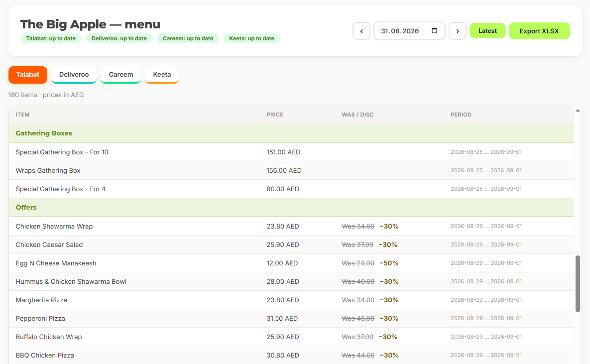Click the period cell of Chicken Caesar Salad

(486, 244)
